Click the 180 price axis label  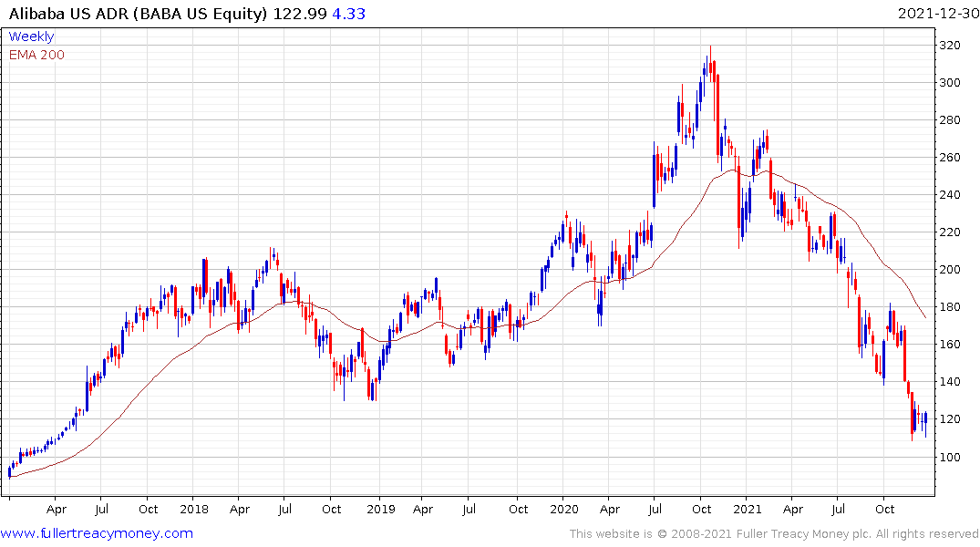click(950, 307)
